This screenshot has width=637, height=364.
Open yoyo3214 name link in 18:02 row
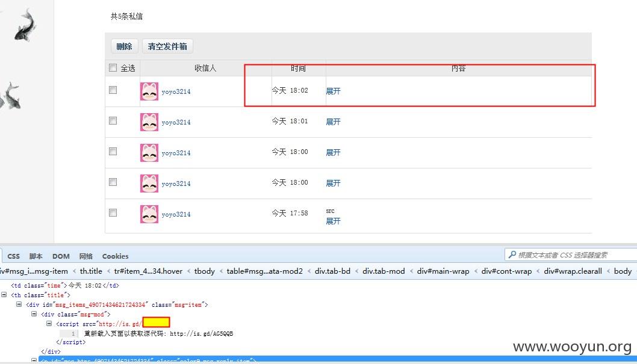click(176, 91)
